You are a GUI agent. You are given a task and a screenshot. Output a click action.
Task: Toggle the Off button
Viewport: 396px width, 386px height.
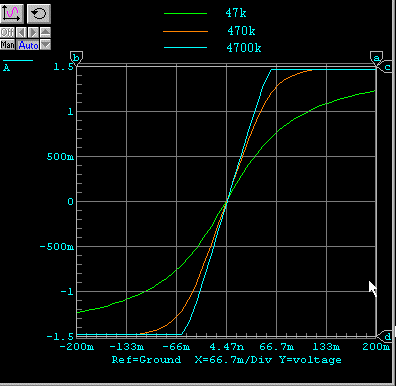click(x=7, y=32)
